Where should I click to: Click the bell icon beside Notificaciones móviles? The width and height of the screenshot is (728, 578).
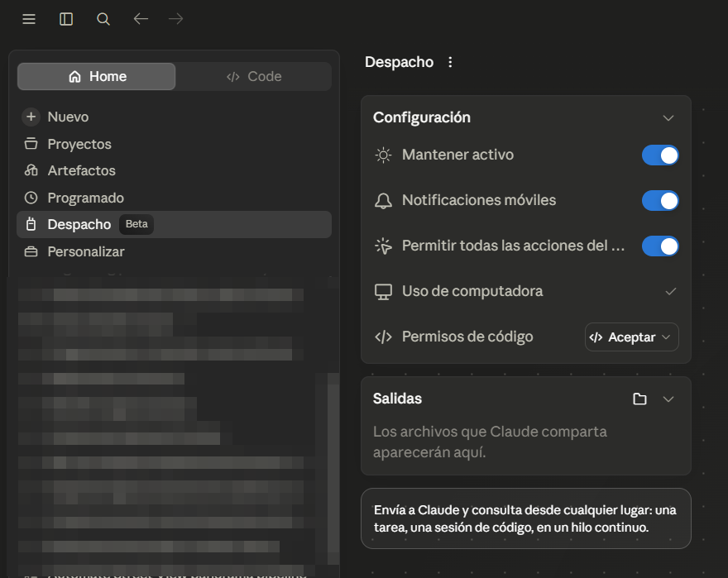pos(383,201)
